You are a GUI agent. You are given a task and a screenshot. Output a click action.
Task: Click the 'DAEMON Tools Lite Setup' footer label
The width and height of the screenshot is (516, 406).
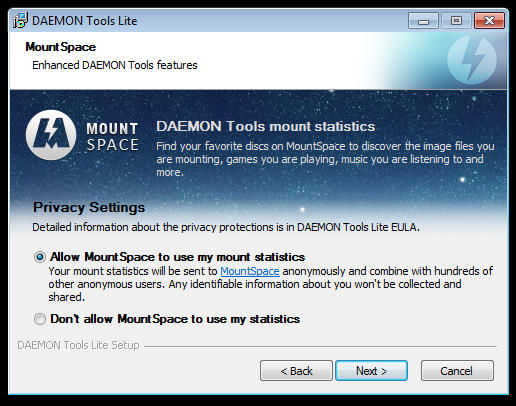click(x=78, y=345)
